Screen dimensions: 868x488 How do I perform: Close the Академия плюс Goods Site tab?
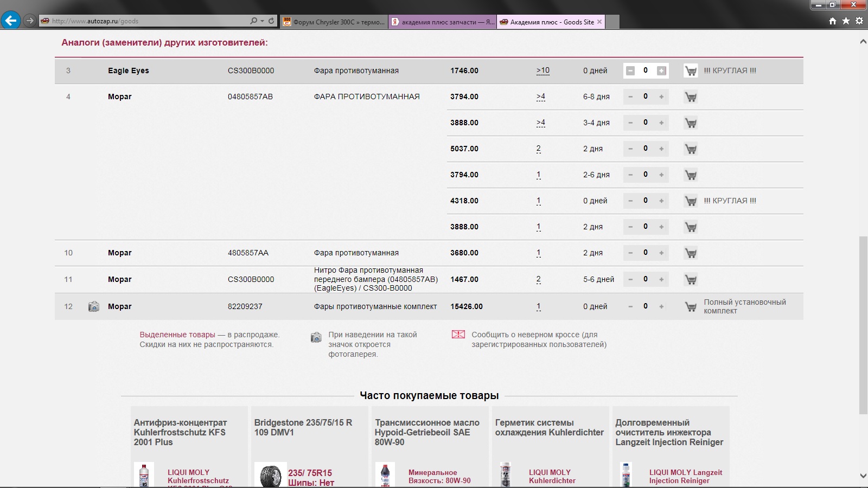click(x=599, y=22)
